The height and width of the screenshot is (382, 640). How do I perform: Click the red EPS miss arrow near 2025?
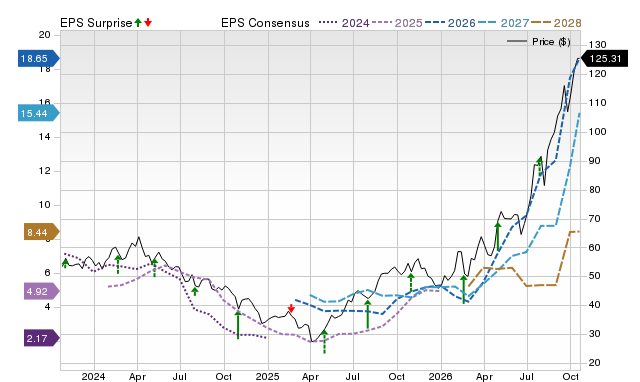[x=291, y=308]
